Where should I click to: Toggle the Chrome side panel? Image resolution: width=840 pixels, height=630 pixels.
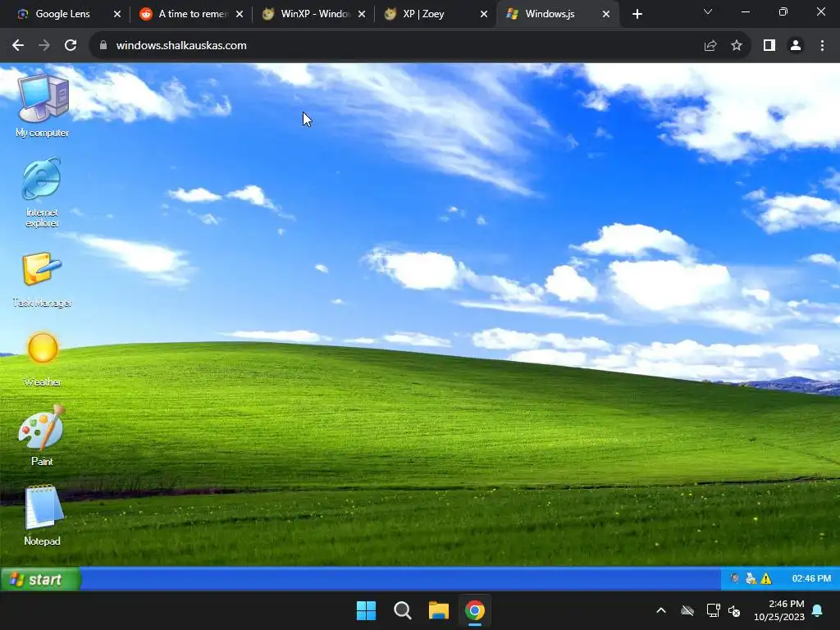coord(769,46)
